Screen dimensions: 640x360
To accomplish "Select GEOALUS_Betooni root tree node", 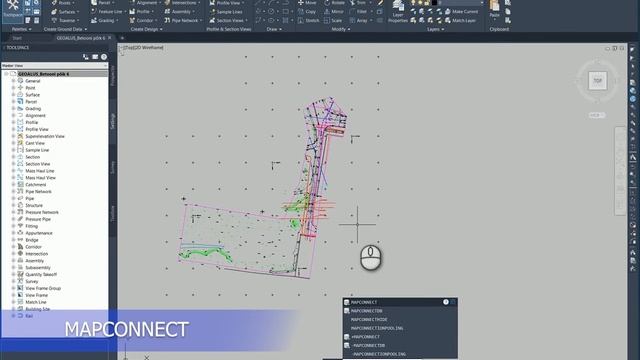I will 43,74.
